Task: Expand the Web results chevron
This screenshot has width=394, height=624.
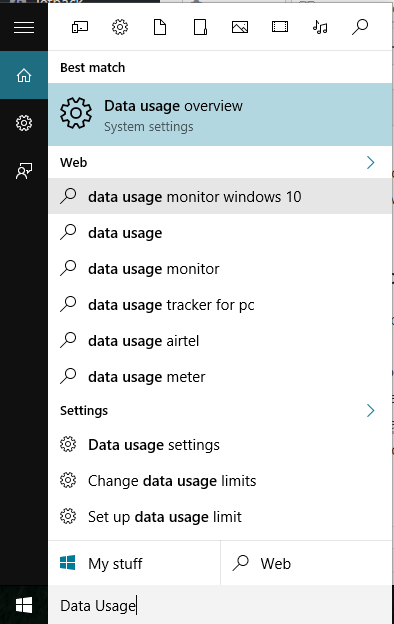Action: click(371, 162)
